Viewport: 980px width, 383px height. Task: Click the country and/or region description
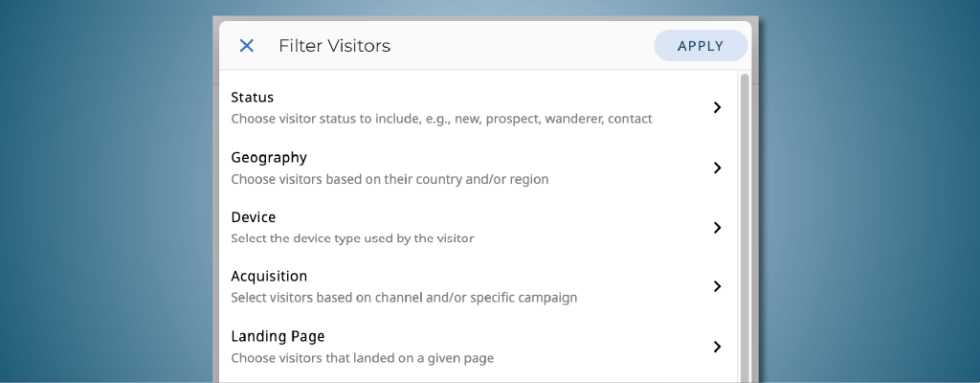(x=390, y=179)
